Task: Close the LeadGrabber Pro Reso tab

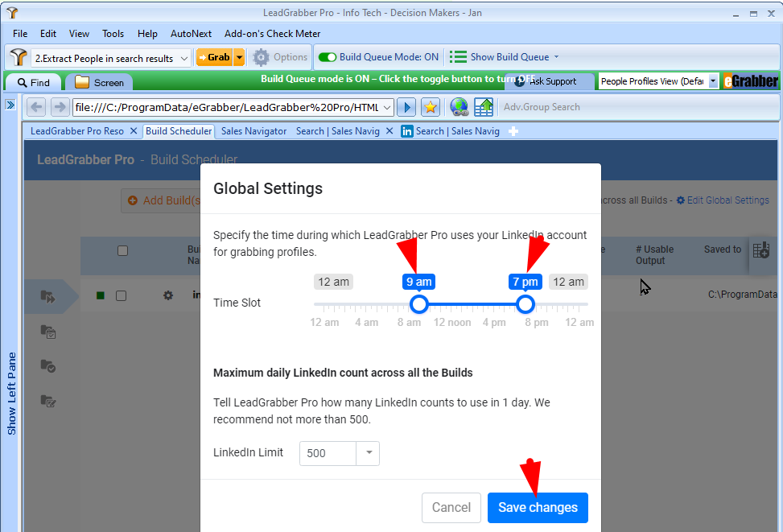Action: pos(134,131)
